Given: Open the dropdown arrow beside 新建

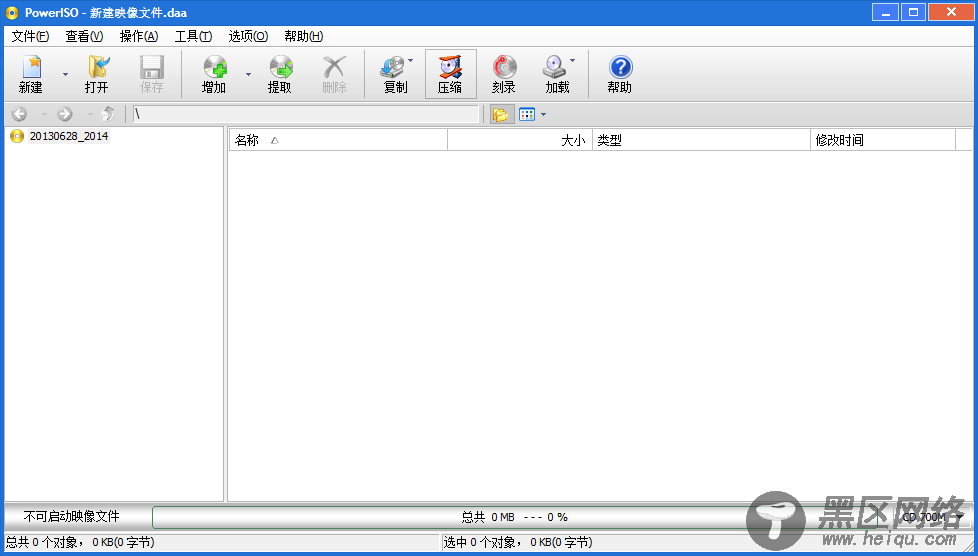Looking at the screenshot, I should (x=65, y=74).
